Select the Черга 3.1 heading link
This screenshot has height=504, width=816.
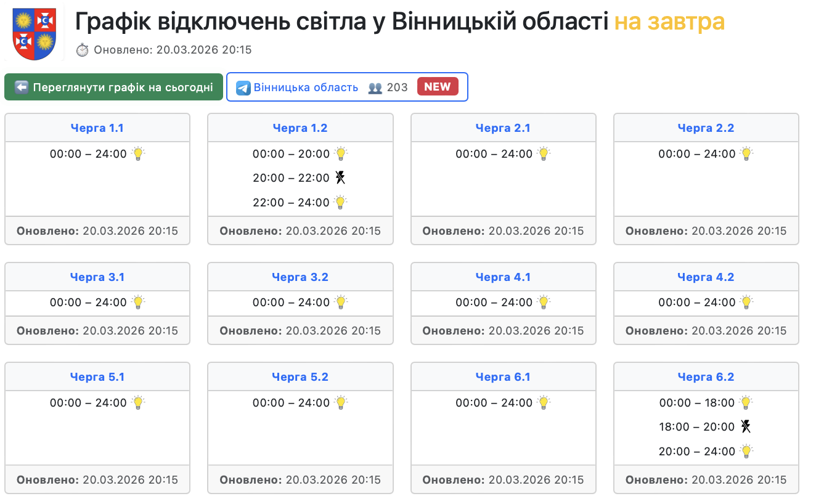click(x=97, y=277)
